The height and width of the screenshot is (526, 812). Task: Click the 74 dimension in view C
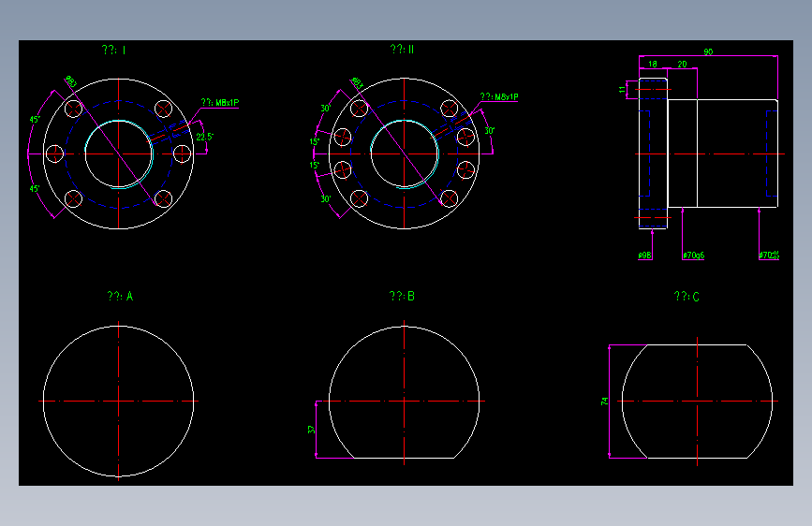[x=604, y=402]
